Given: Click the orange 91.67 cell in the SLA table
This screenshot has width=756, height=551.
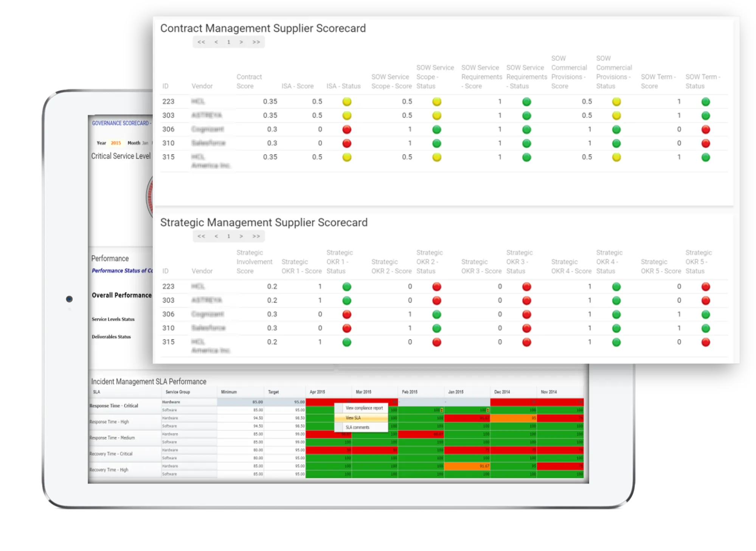Looking at the screenshot, I should (x=467, y=466).
